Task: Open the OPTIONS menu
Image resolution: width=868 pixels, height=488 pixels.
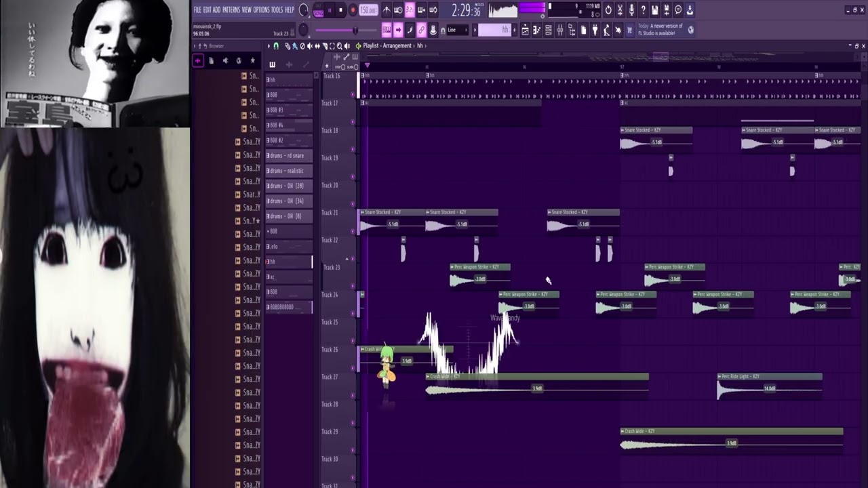Action: click(261, 9)
